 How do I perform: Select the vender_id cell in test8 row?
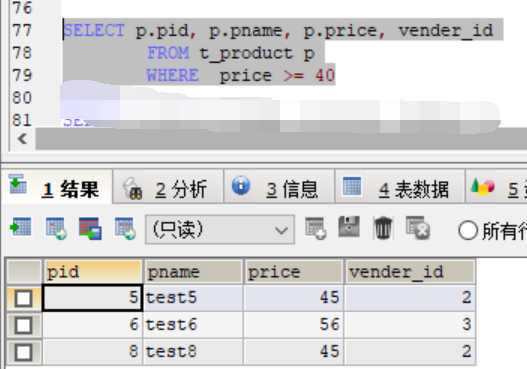click(409, 352)
